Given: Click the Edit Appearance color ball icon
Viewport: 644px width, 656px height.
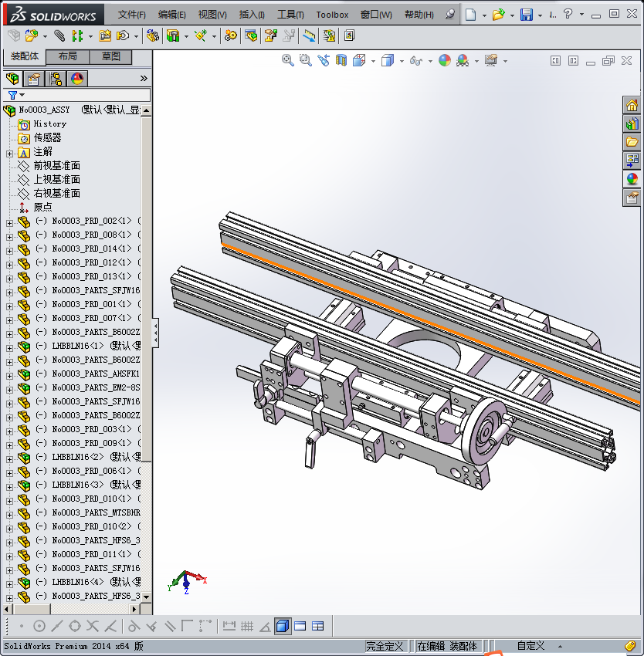Looking at the screenshot, I should click(445, 60).
